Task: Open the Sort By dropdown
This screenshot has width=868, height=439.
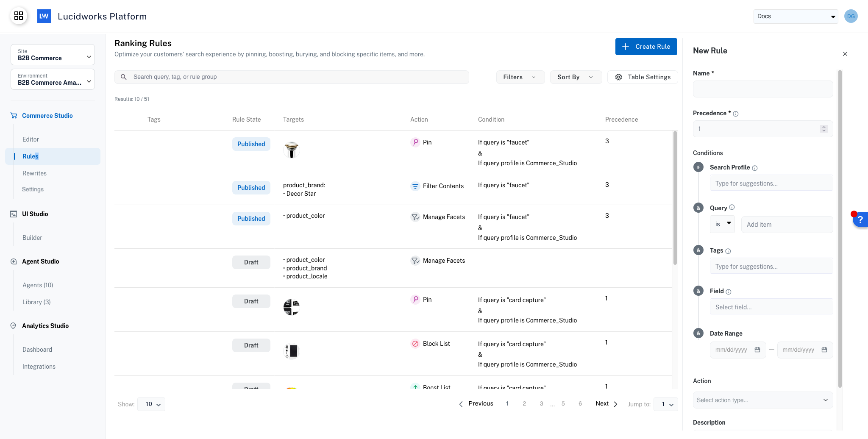Action: tap(576, 77)
